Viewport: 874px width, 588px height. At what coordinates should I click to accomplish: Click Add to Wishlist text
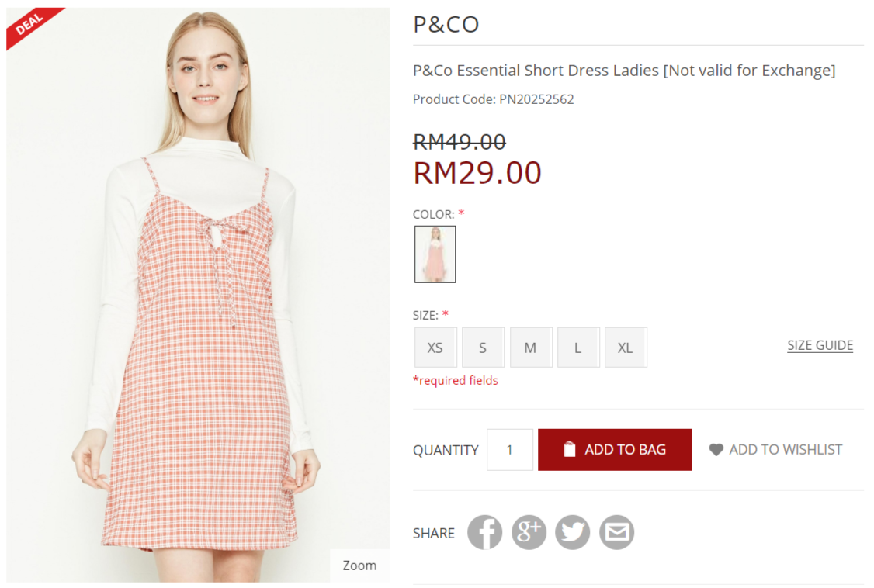[786, 450]
